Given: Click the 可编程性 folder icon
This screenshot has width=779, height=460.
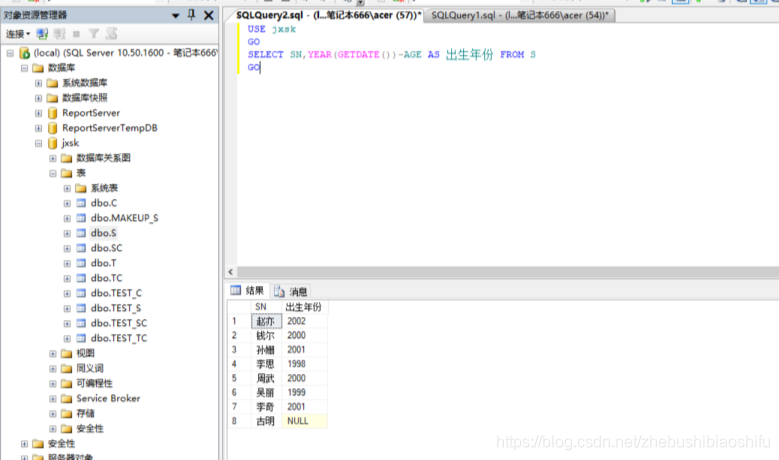Looking at the screenshot, I should pyautogui.click(x=67, y=383).
